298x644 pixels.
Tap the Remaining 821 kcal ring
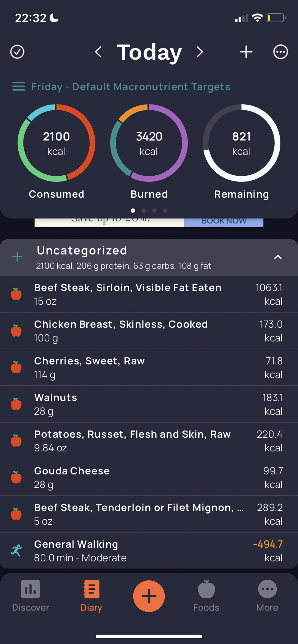point(241,143)
